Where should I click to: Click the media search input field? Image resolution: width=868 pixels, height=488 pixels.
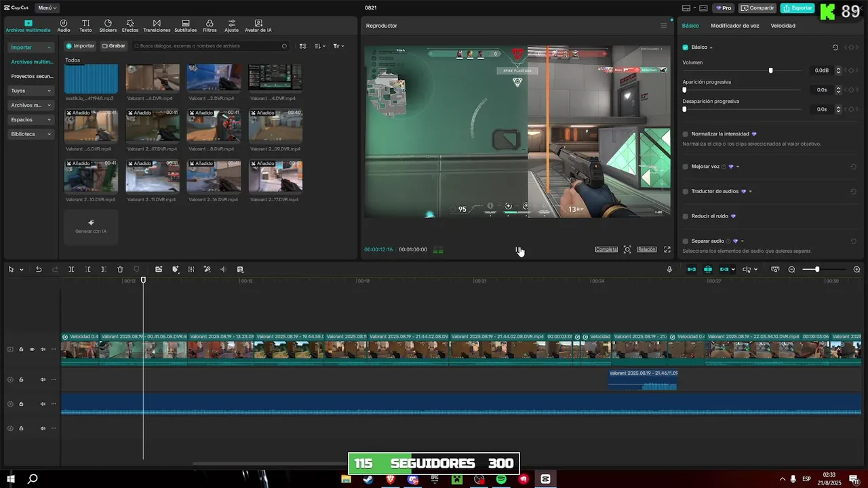pos(210,46)
